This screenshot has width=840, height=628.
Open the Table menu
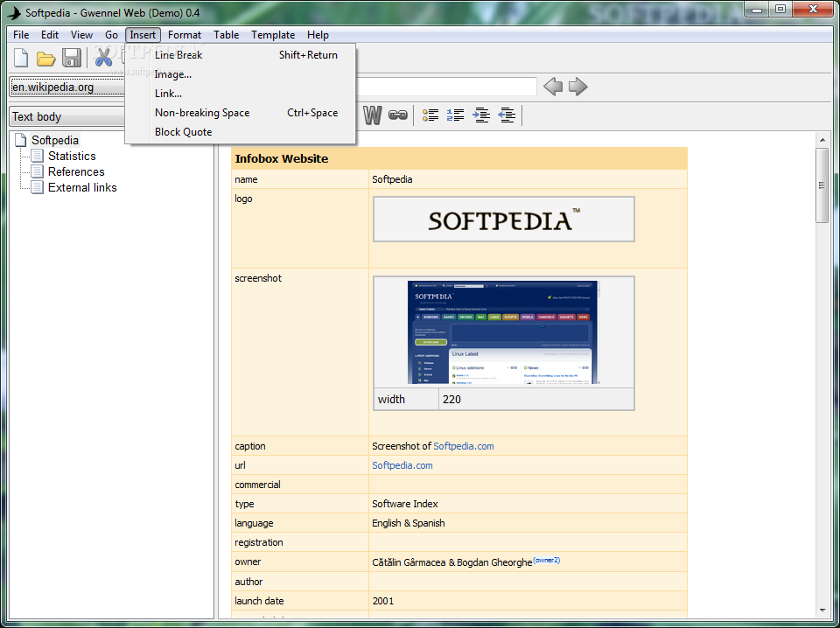point(226,35)
